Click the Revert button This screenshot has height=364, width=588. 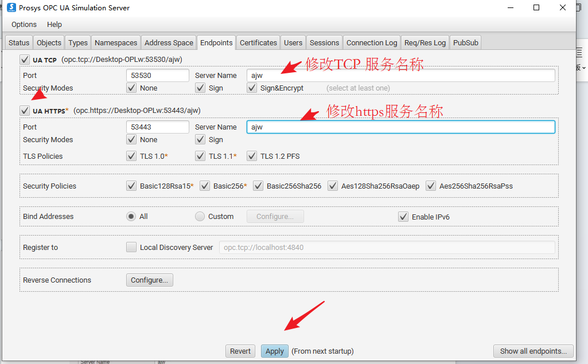coord(240,351)
